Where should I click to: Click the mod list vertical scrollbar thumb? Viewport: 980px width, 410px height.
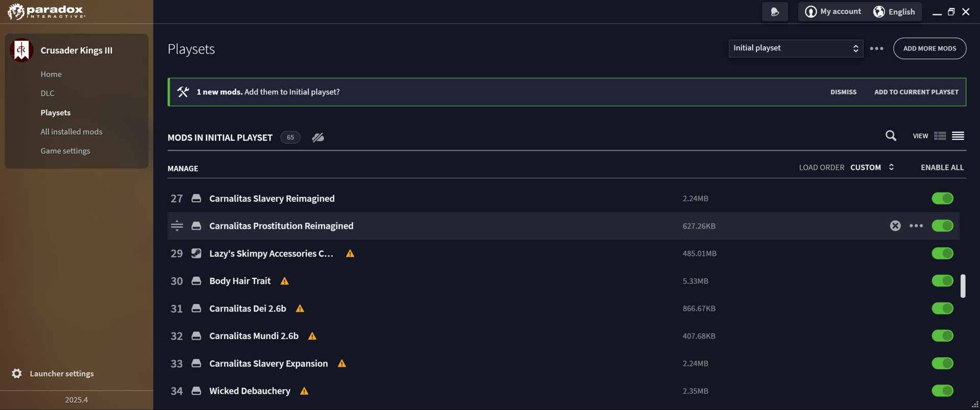(x=963, y=286)
